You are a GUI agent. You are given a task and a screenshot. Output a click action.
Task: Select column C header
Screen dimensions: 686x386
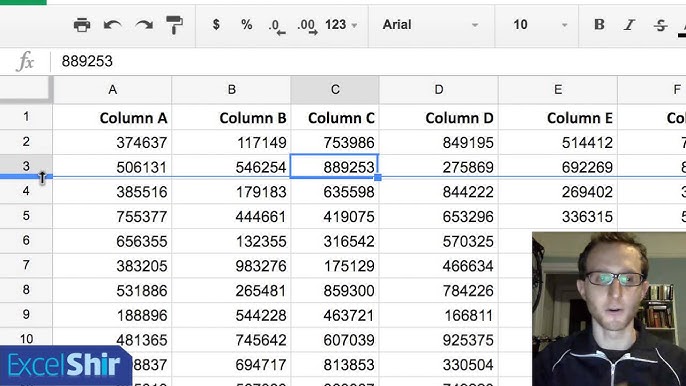335,90
